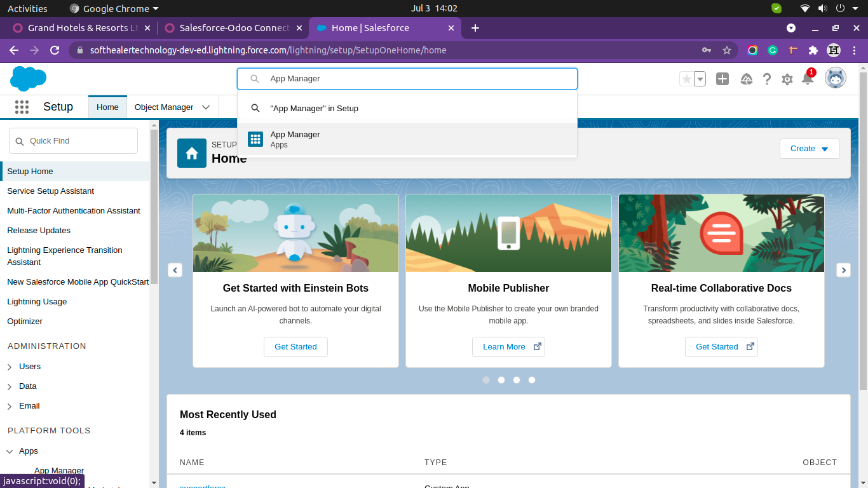The height and width of the screenshot is (488, 868).
Task: Click the global search box
Action: tap(407, 79)
